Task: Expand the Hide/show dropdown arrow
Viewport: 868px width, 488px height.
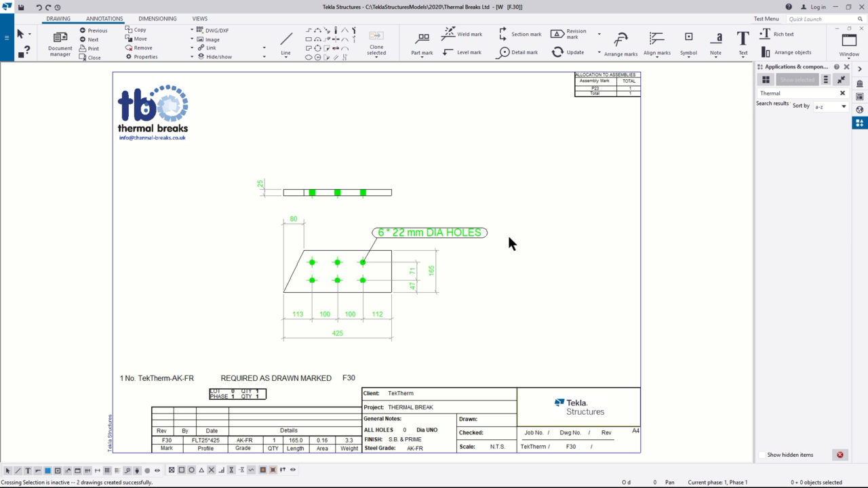Action: pos(264,56)
